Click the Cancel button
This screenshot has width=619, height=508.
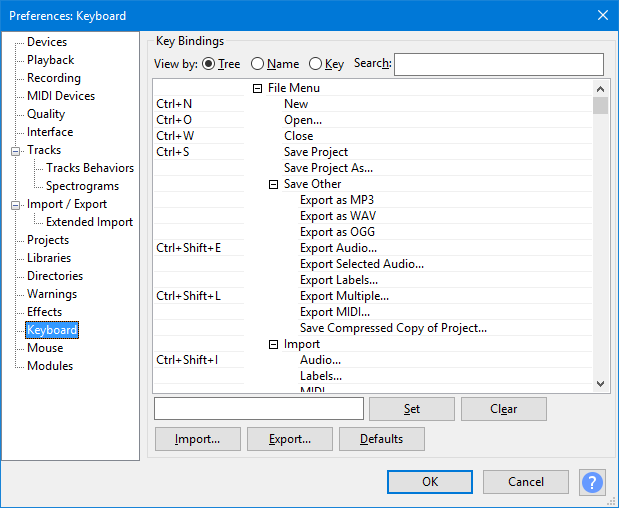coord(526,482)
